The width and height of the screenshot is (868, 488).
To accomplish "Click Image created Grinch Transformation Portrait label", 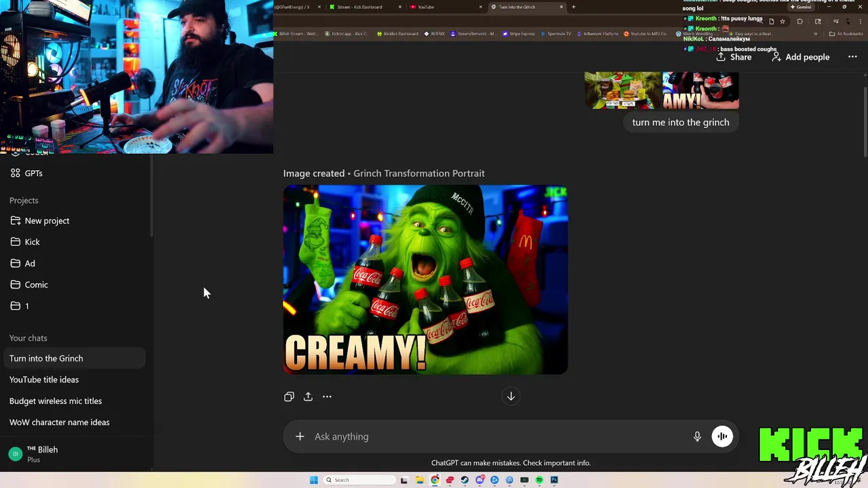I will tap(384, 174).
